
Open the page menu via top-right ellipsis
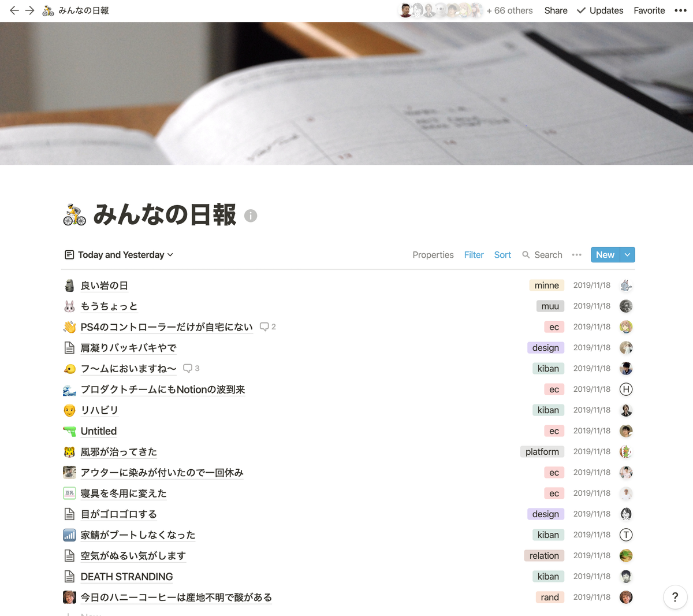(x=679, y=10)
